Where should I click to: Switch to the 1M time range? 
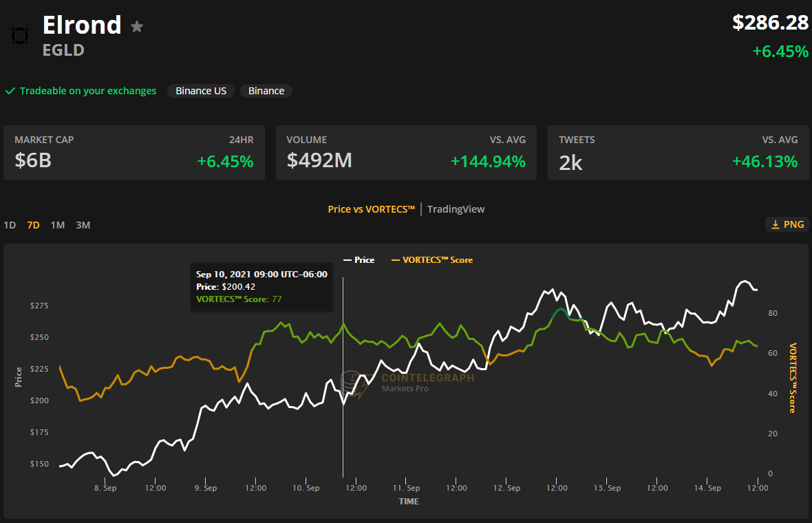point(58,225)
